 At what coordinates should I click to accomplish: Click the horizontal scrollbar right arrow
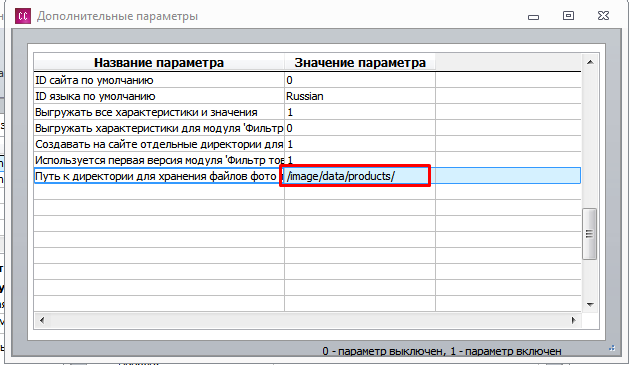tap(574, 320)
